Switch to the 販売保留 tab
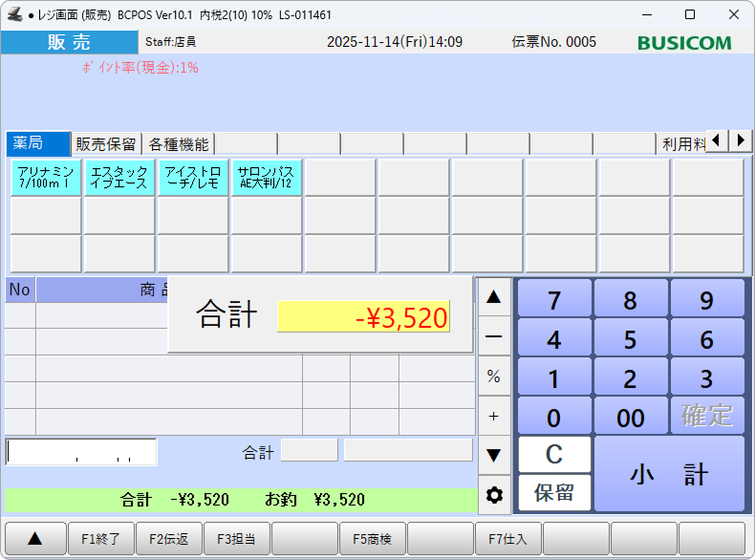The width and height of the screenshot is (755, 560). pos(106,144)
